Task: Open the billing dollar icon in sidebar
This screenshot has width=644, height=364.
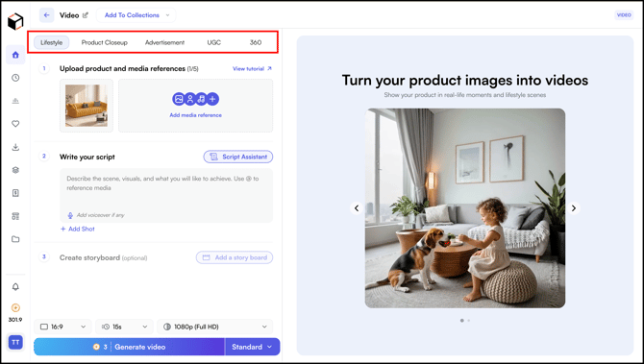Action: (x=15, y=193)
